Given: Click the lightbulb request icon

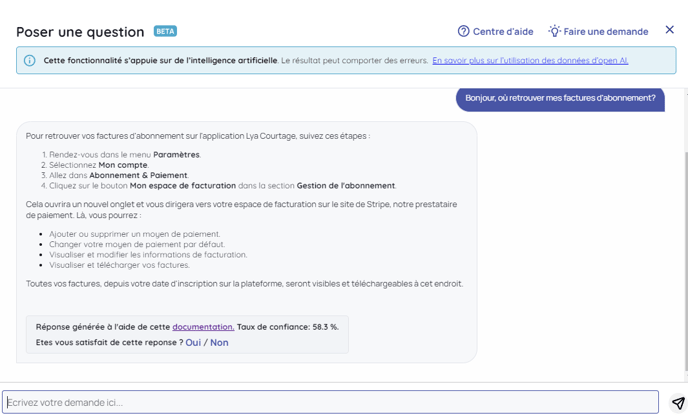Looking at the screenshot, I should 554,31.
